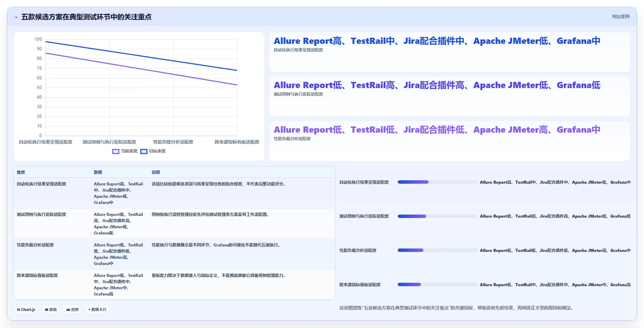
Task: Click the footer note starting 这张图提炼
Action: point(457,308)
